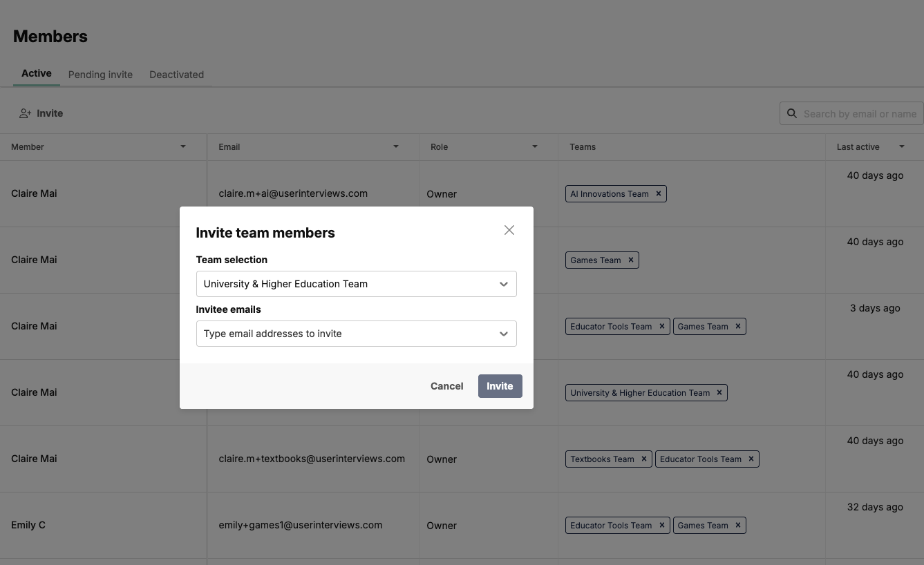Open Last active column sort arrow
Image resolution: width=924 pixels, height=565 pixels.
(902, 146)
